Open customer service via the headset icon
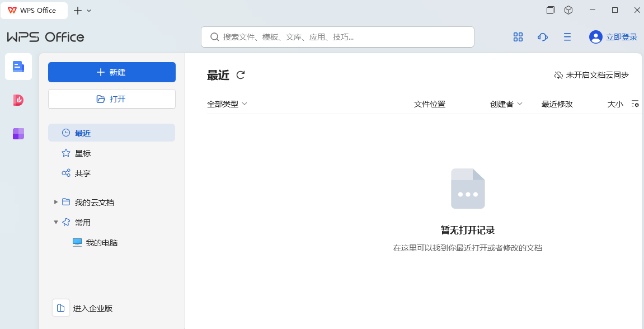The width and height of the screenshot is (644, 329). 542,37
